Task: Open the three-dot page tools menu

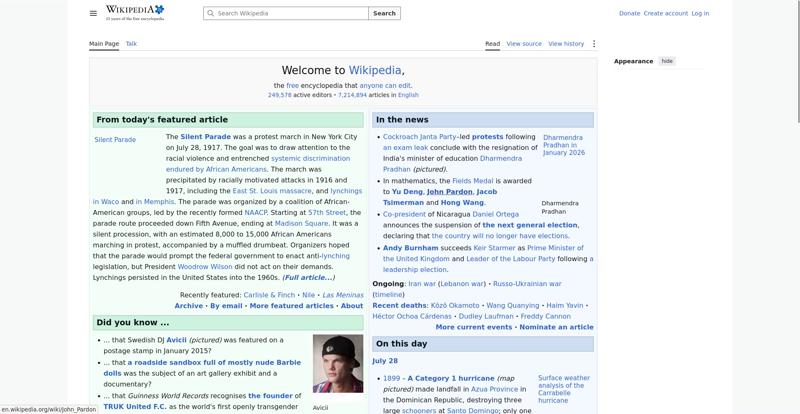Action: [x=593, y=44]
